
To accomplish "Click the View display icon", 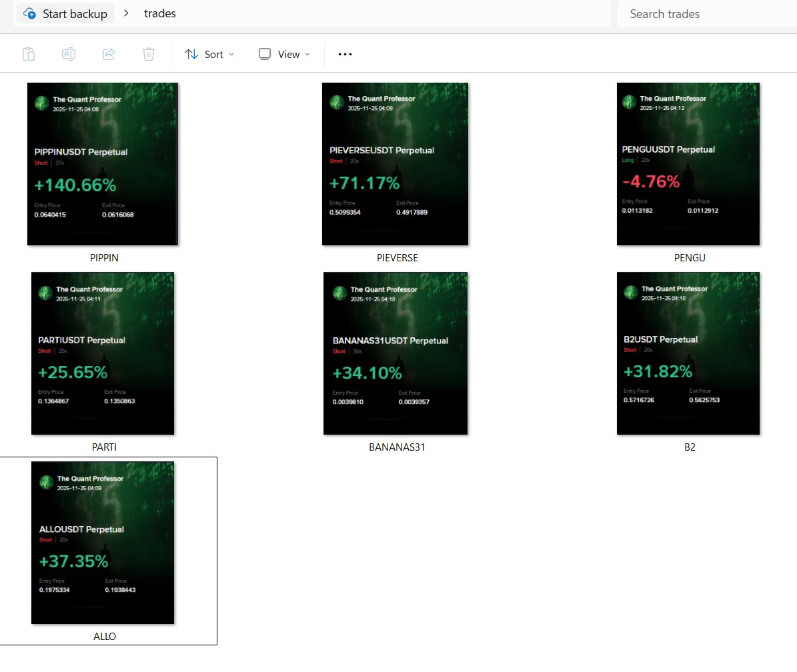I will (264, 54).
